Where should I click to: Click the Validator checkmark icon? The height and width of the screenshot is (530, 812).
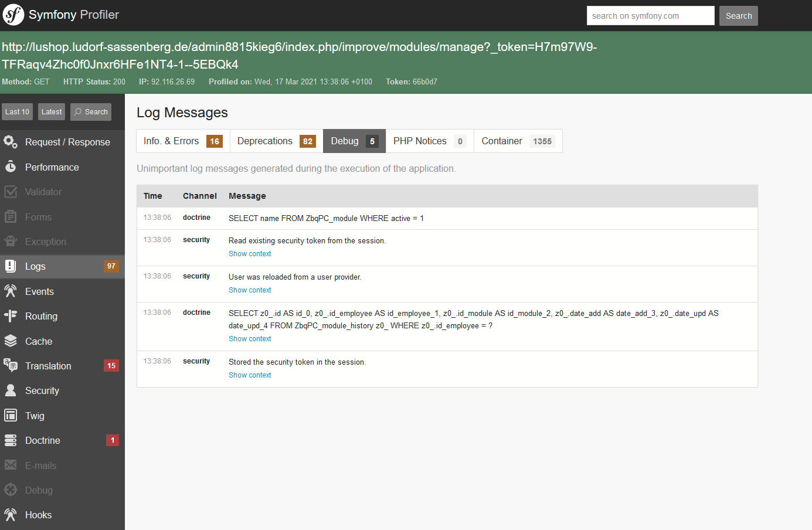tap(11, 192)
